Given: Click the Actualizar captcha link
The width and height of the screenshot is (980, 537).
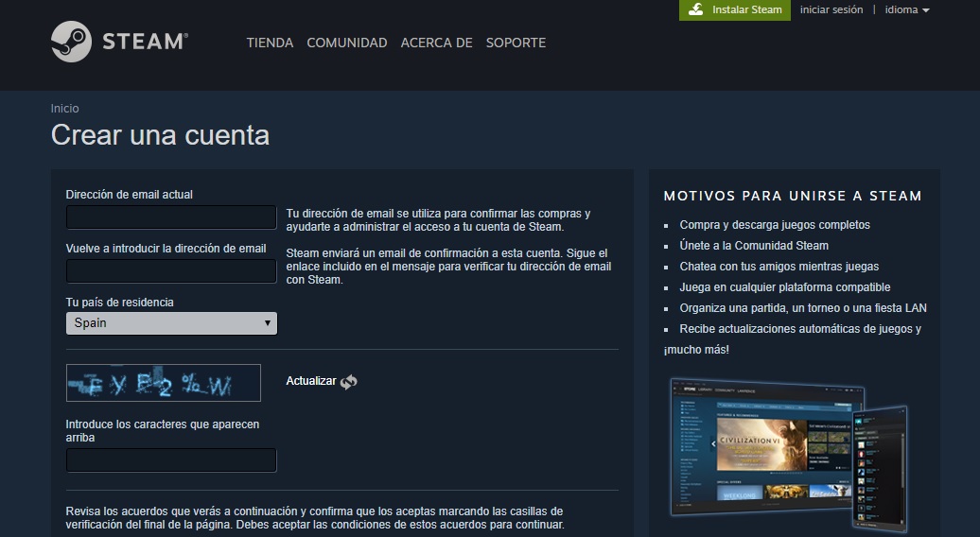Looking at the screenshot, I should click(310, 381).
